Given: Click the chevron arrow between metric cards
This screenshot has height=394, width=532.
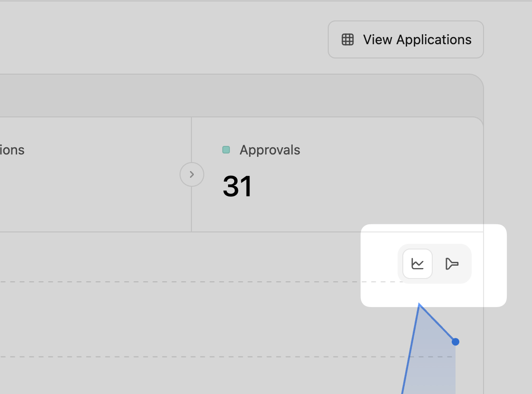Looking at the screenshot, I should point(192,174).
